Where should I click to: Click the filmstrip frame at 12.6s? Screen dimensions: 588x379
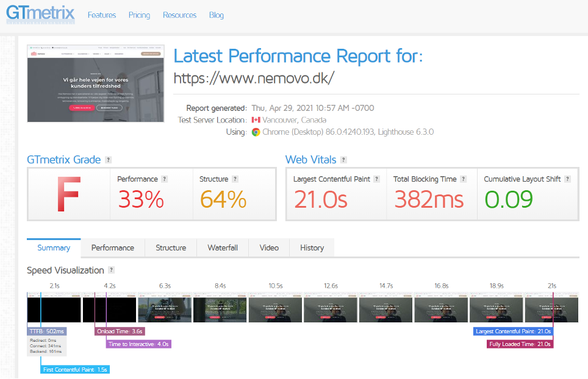(x=331, y=308)
